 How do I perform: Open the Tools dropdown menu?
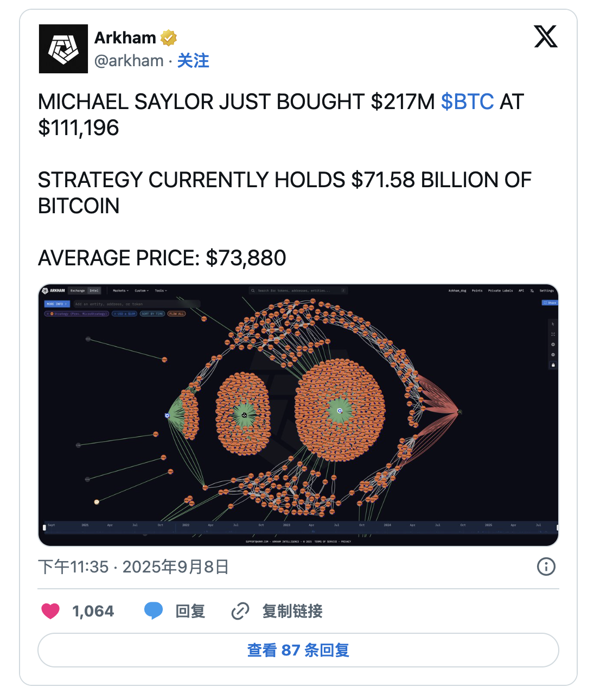click(x=161, y=291)
